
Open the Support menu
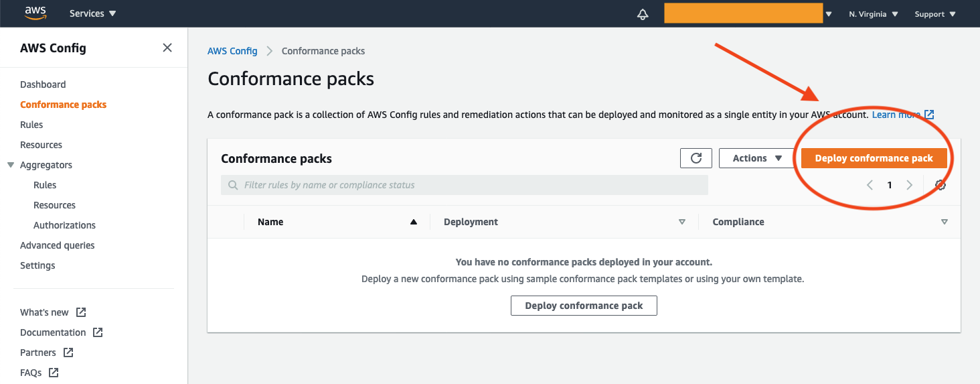(x=935, y=14)
